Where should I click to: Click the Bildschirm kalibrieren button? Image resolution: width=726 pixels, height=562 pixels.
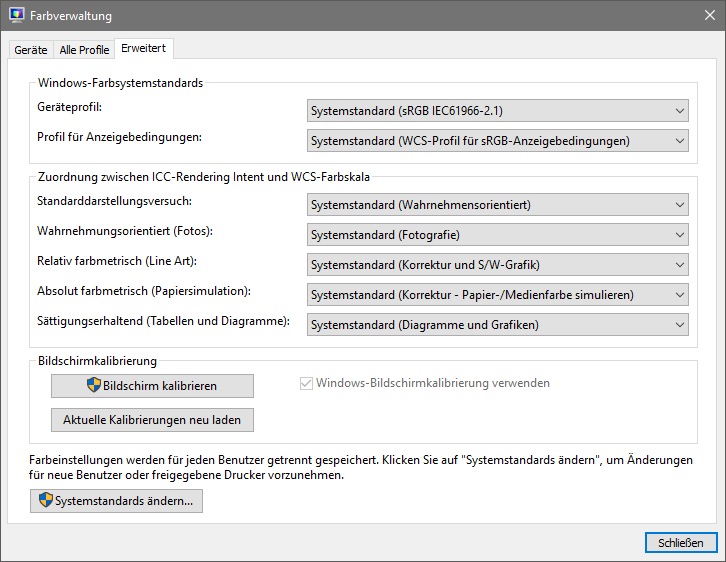pyautogui.click(x=152, y=386)
